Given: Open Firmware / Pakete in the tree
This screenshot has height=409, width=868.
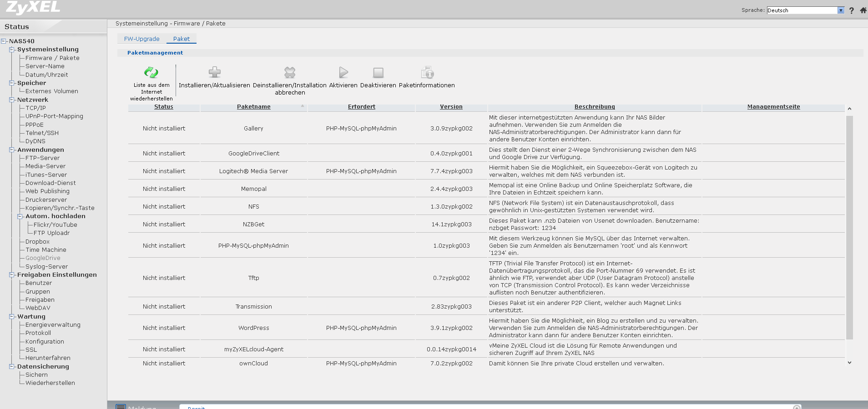Looking at the screenshot, I should tap(52, 58).
